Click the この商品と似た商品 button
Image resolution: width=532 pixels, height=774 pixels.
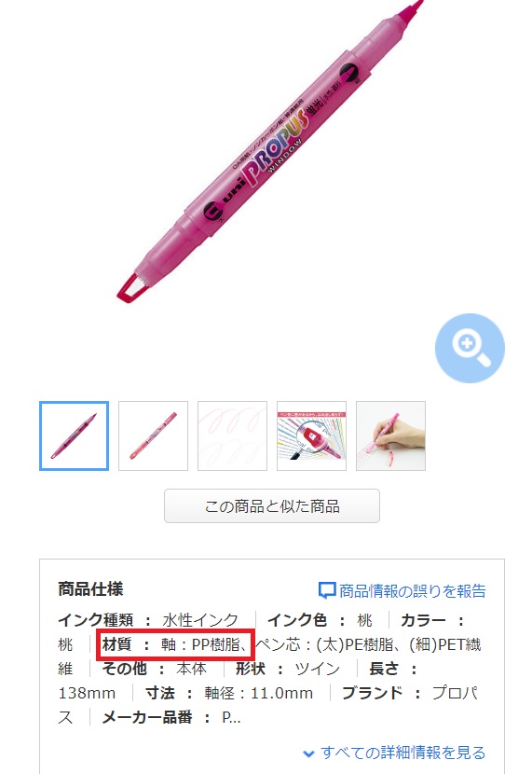(272, 506)
